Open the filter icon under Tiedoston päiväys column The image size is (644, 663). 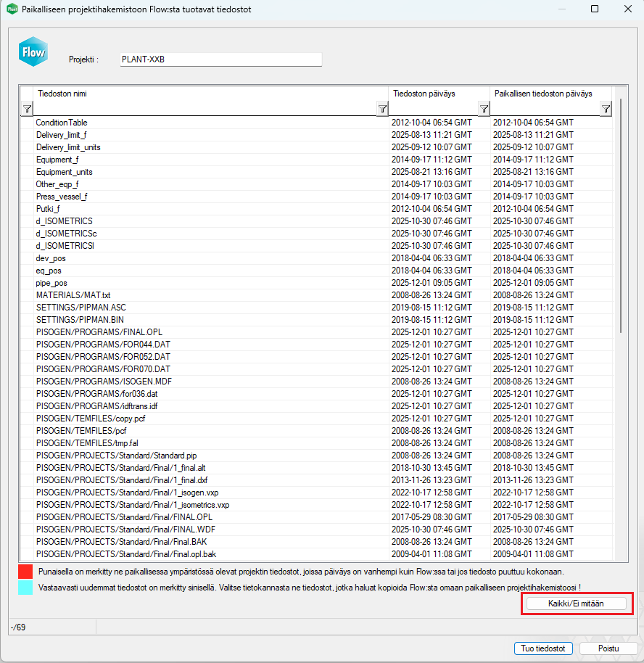[484, 108]
